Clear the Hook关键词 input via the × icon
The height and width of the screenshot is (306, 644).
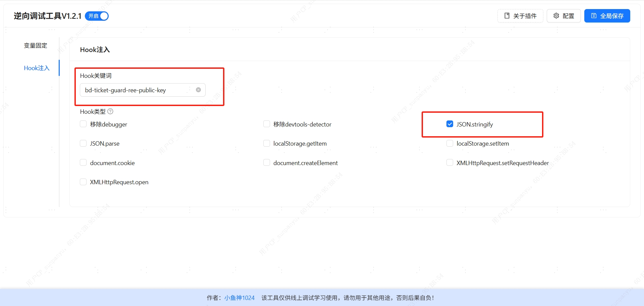[x=198, y=90]
